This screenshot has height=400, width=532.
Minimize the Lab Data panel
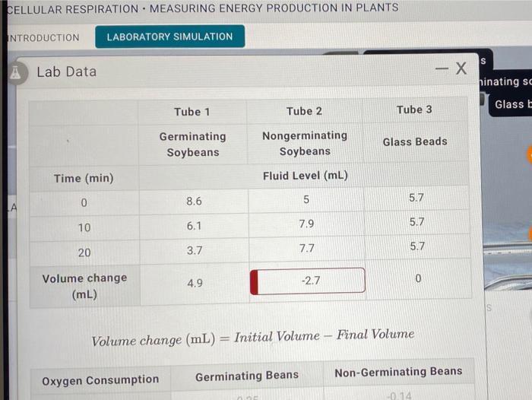point(442,69)
